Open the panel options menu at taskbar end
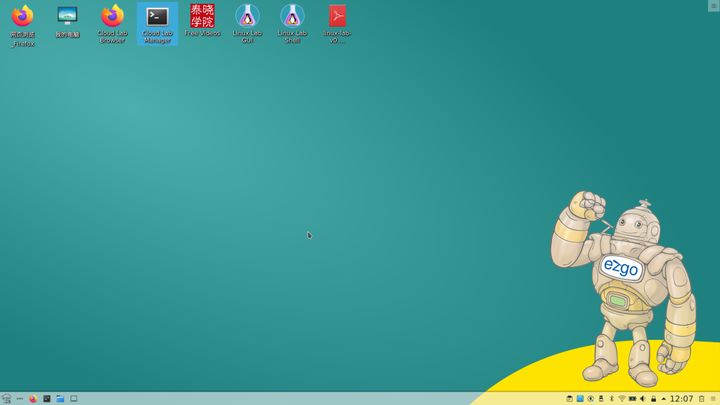Viewport: 720px width, 405px height. pos(713,399)
